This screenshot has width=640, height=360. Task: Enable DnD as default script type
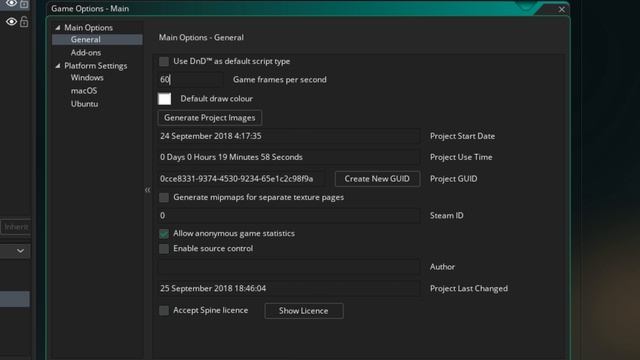[164, 61]
